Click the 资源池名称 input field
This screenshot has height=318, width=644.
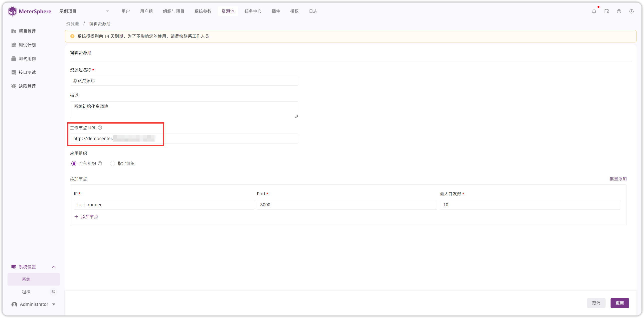tap(184, 81)
